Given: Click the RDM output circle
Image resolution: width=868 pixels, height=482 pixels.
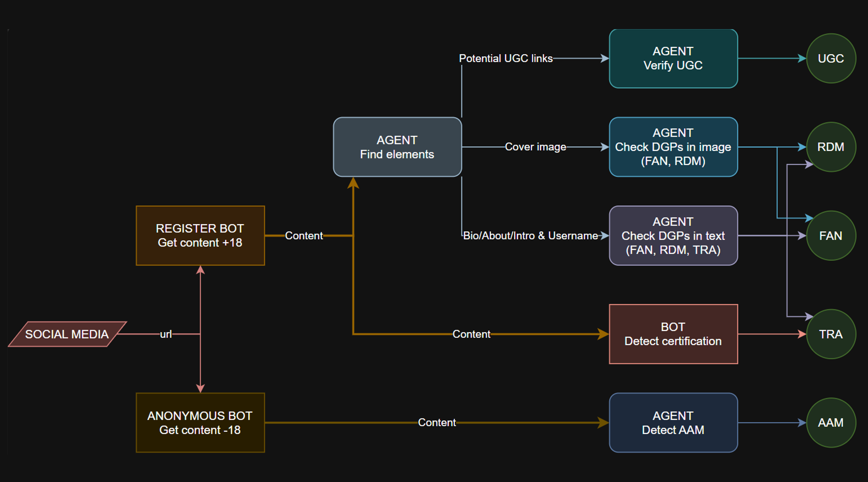Looking at the screenshot, I should click(x=831, y=147).
